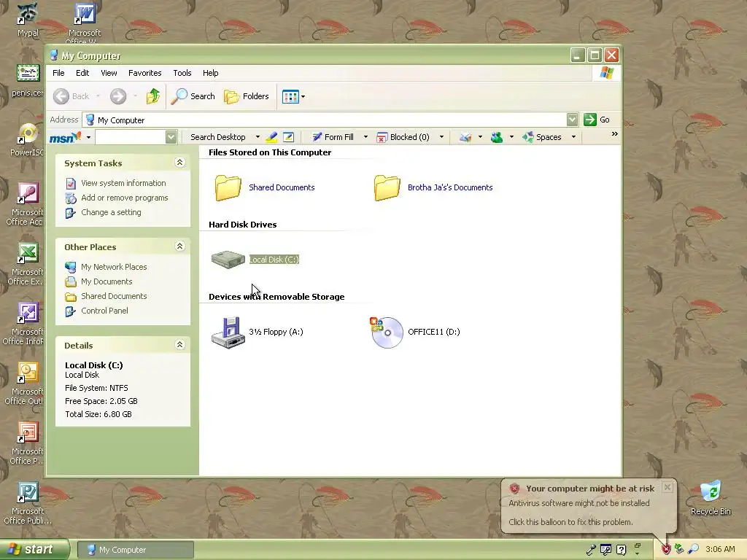Go up one folder level
747x560 pixels.
(x=153, y=96)
